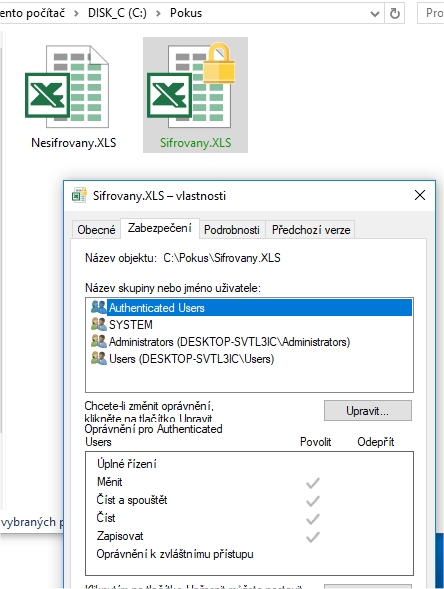Screen dimensions: 444x589
Task: Click the Allow checkmark for Zapisovat
Action: [x=313, y=537]
